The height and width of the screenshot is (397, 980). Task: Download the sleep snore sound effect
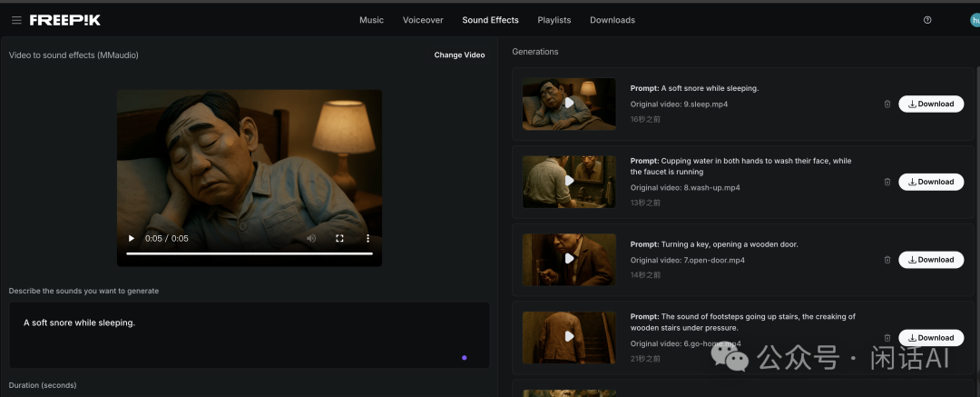tap(931, 104)
